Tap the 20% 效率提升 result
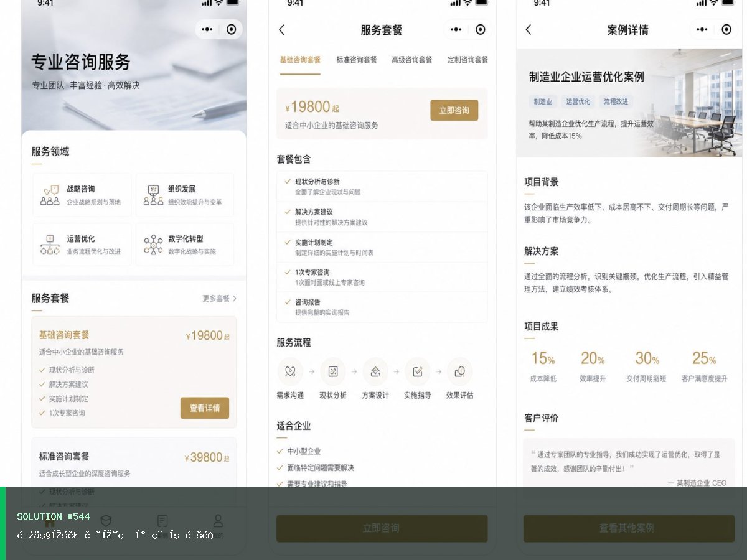Image resolution: width=747 pixels, height=560 pixels. (x=593, y=366)
